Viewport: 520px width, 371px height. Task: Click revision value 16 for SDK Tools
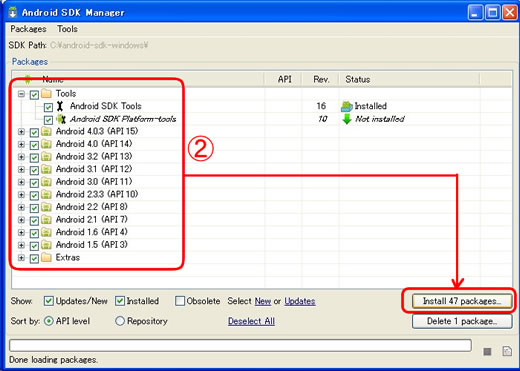tap(321, 106)
